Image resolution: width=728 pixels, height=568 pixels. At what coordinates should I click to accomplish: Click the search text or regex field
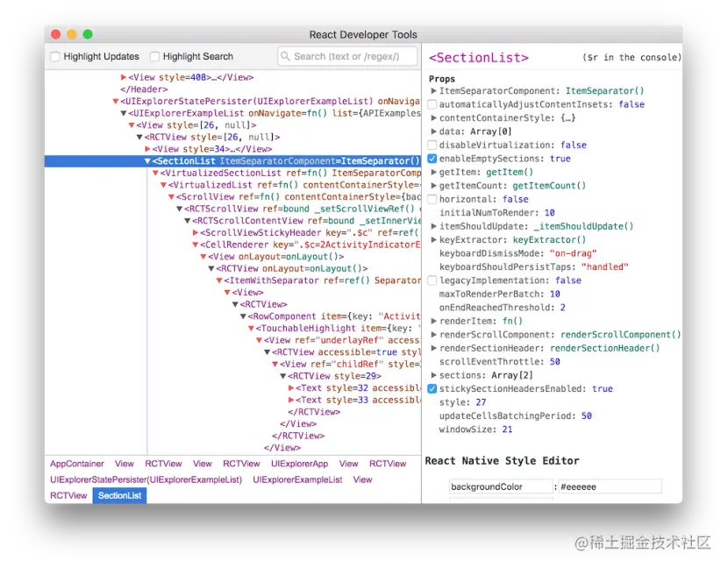click(347, 56)
